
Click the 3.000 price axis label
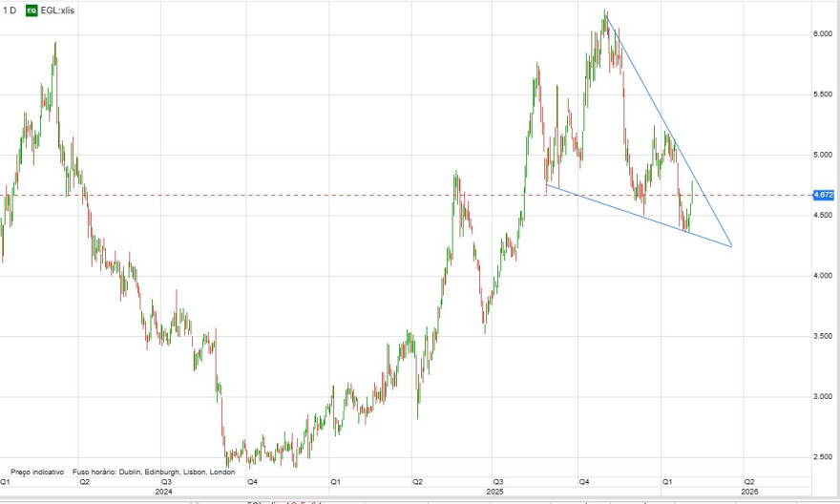pos(822,397)
